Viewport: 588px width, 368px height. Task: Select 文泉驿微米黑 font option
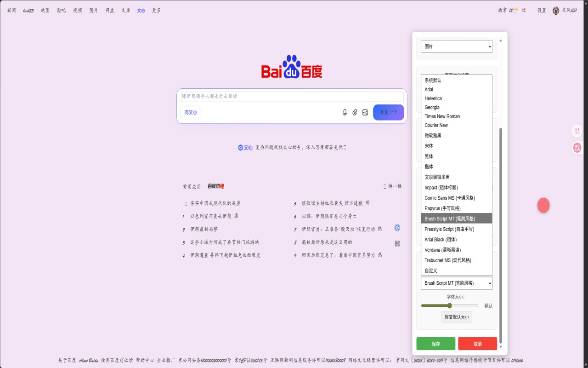(x=457, y=177)
